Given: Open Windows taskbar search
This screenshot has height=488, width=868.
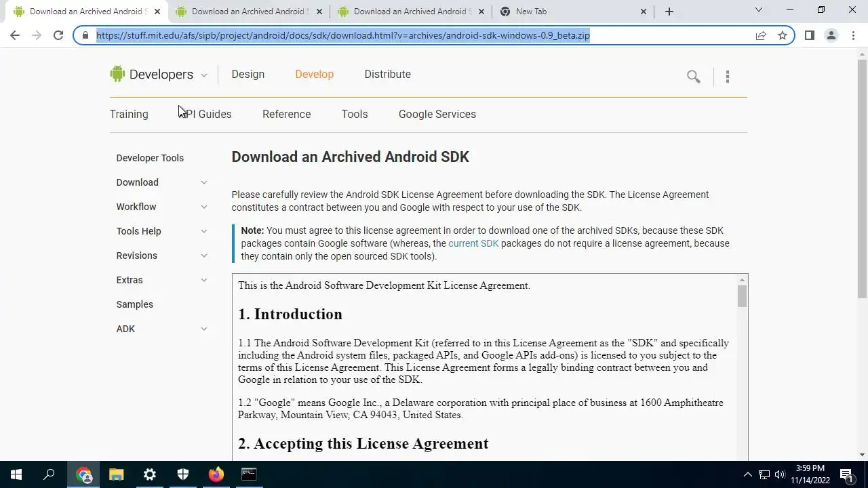Looking at the screenshot, I should click(x=49, y=474).
